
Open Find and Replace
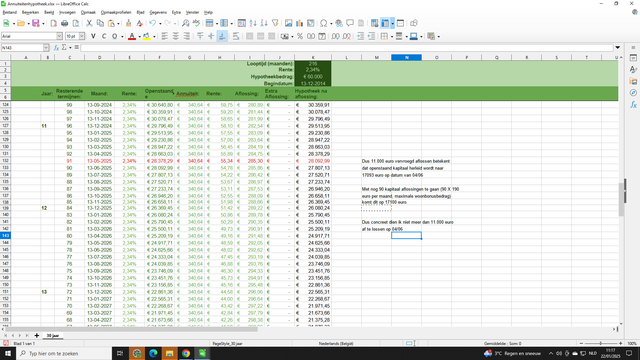(185, 23)
